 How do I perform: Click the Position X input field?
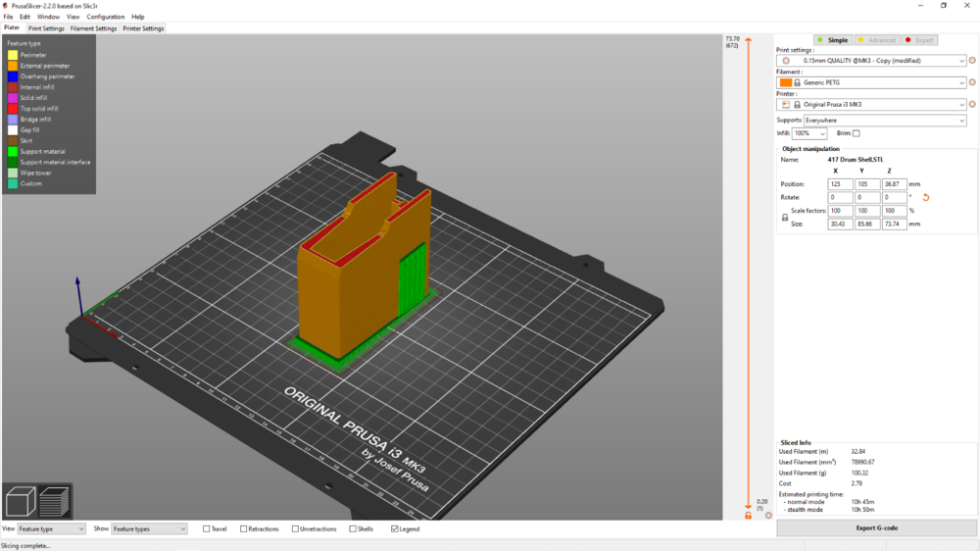pos(840,183)
